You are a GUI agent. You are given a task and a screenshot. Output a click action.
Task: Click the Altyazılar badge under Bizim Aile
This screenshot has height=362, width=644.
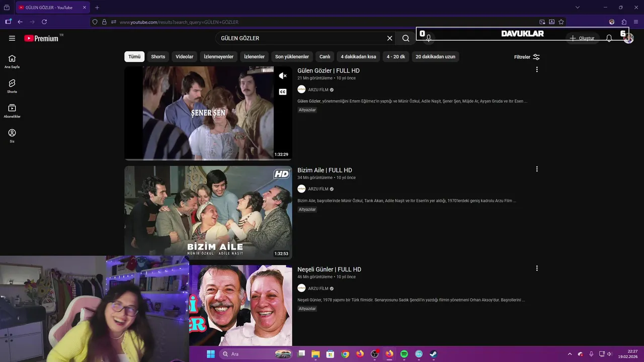(x=307, y=210)
